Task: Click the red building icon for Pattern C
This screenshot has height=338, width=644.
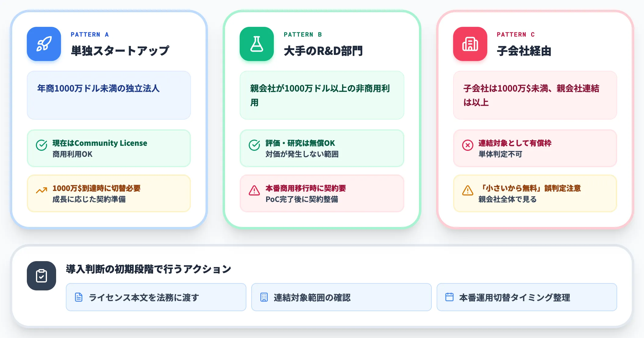Action: click(x=470, y=44)
